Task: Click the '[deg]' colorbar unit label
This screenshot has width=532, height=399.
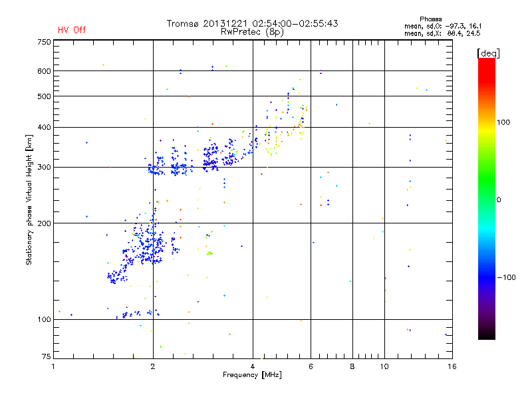Action: point(488,53)
